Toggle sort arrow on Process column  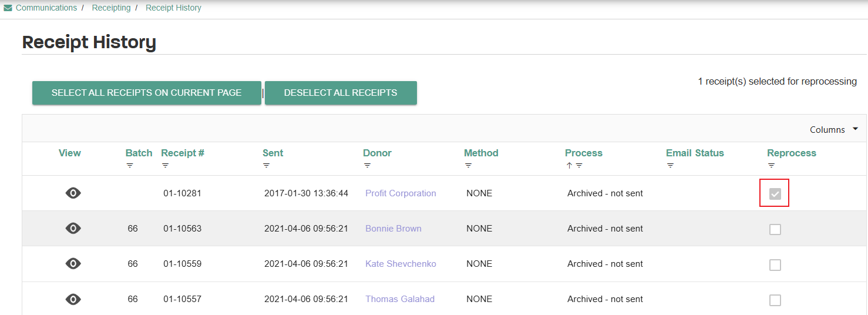(x=569, y=166)
